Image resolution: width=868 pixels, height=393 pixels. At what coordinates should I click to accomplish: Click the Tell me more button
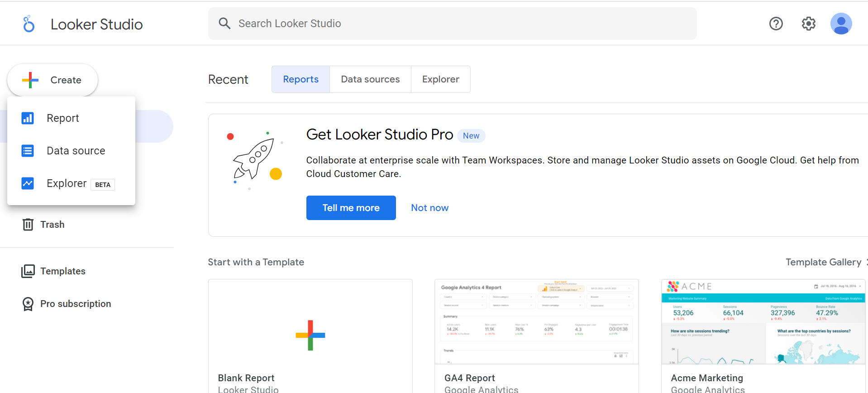(x=351, y=208)
